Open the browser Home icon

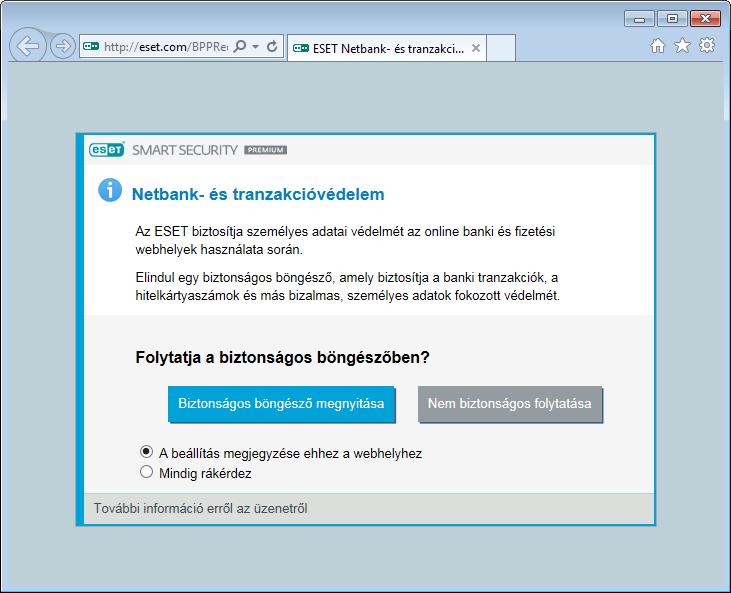(x=658, y=46)
